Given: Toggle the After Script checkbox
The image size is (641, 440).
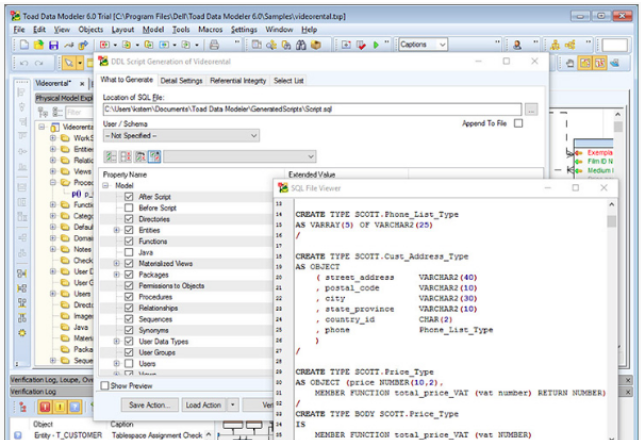Looking at the screenshot, I should click(x=129, y=197).
